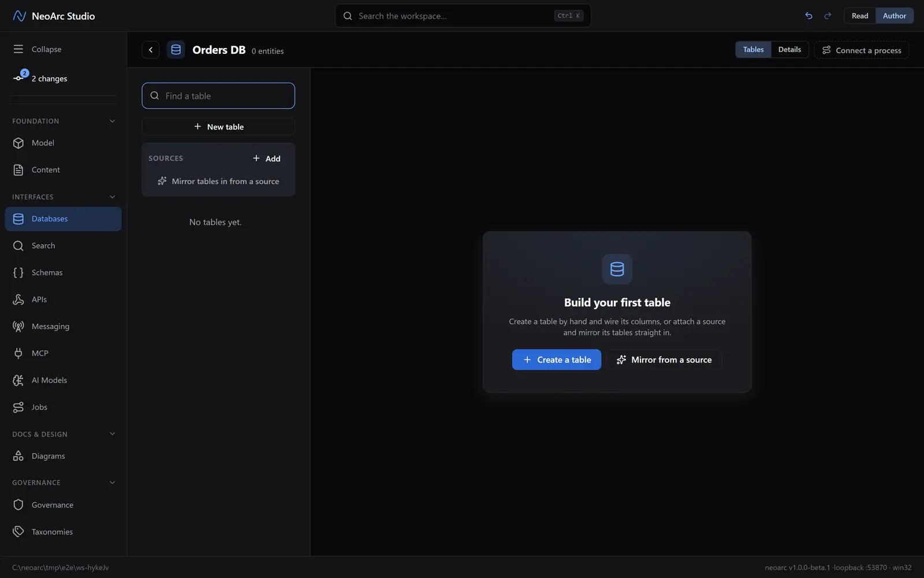Click the 'Build your first table' heading
This screenshot has height=578, width=924.
point(617,302)
